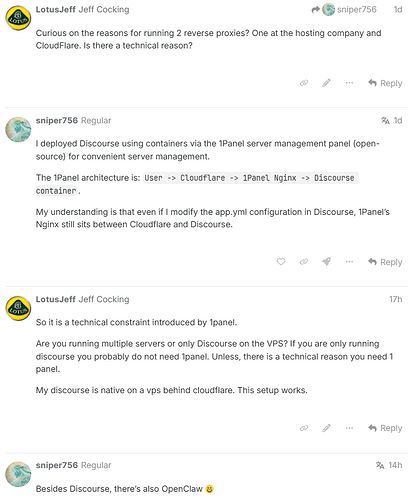Toggle translation on sniper756's 14h post
The height and width of the screenshot is (500, 419).
380,465
